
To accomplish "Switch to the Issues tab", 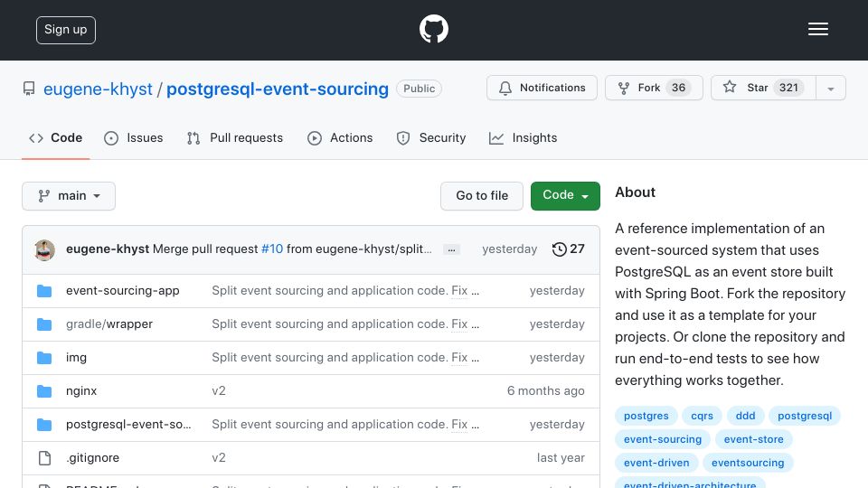I will pyautogui.click(x=134, y=137).
